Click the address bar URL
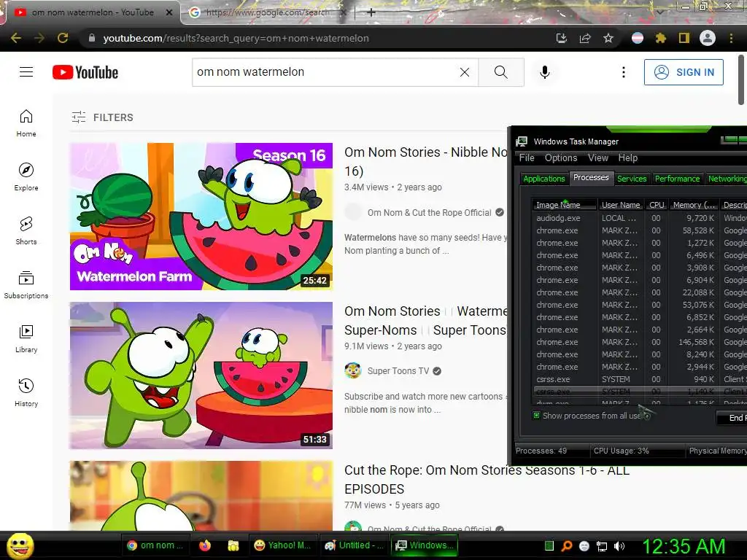Image resolution: width=747 pixels, height=560 pixels. (x=236, y=38)
